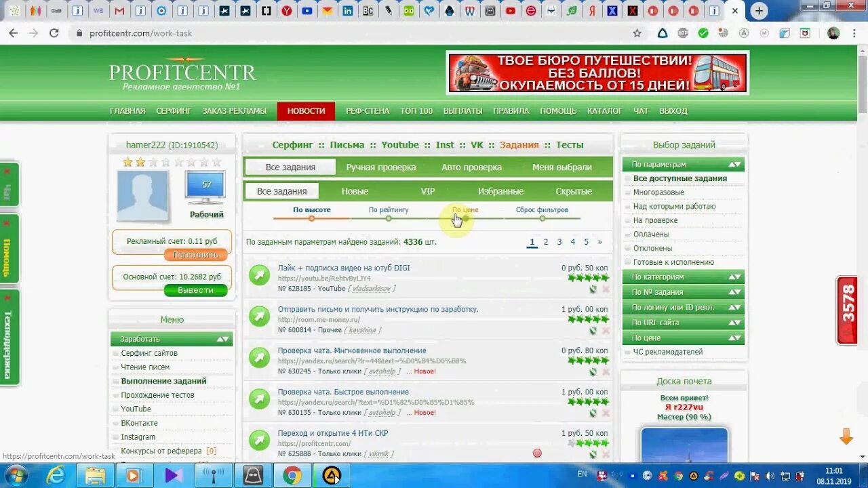Open a new browser tab
The height and width of the screenshot is (488, 868).
pos(759,11)
